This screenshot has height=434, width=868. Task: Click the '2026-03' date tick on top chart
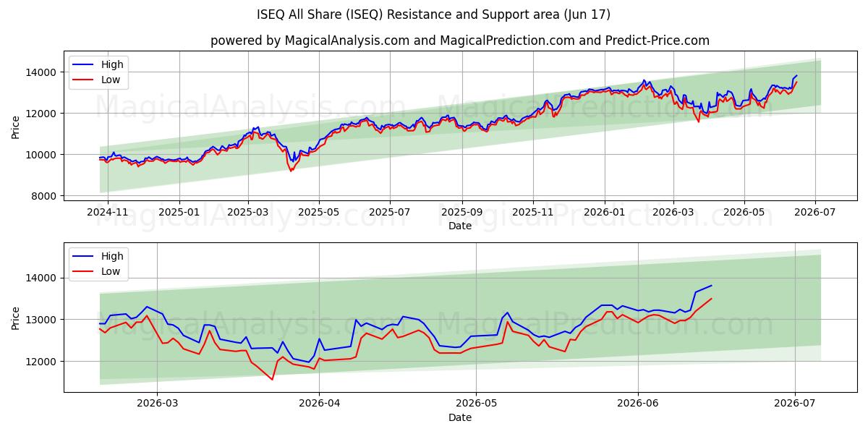673,211
